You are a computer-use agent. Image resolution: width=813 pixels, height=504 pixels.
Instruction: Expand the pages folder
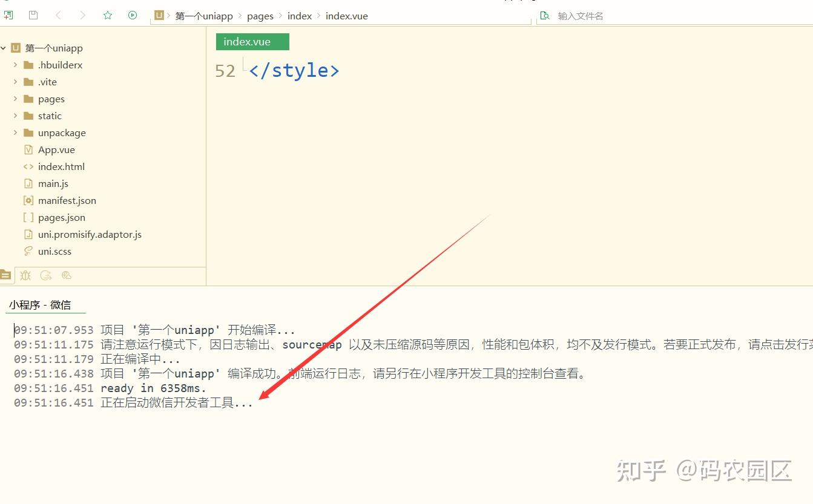16,99
